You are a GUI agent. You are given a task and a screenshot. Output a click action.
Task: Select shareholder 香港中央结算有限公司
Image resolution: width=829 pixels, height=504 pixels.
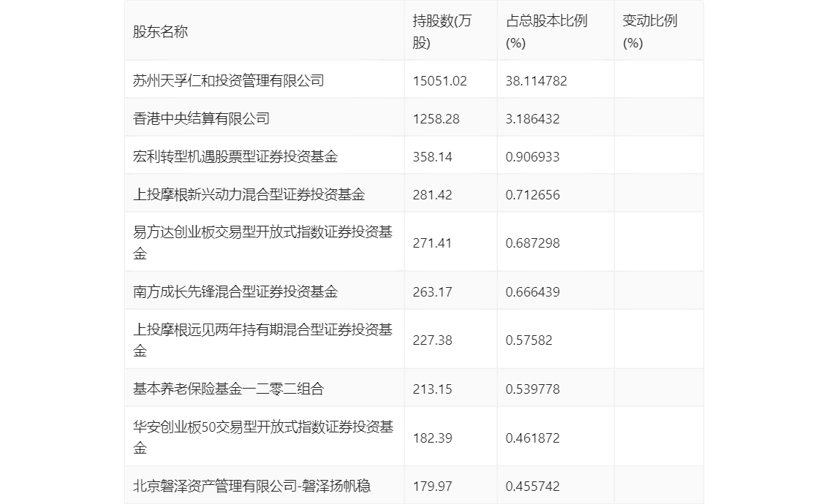[x=202, y=119]
